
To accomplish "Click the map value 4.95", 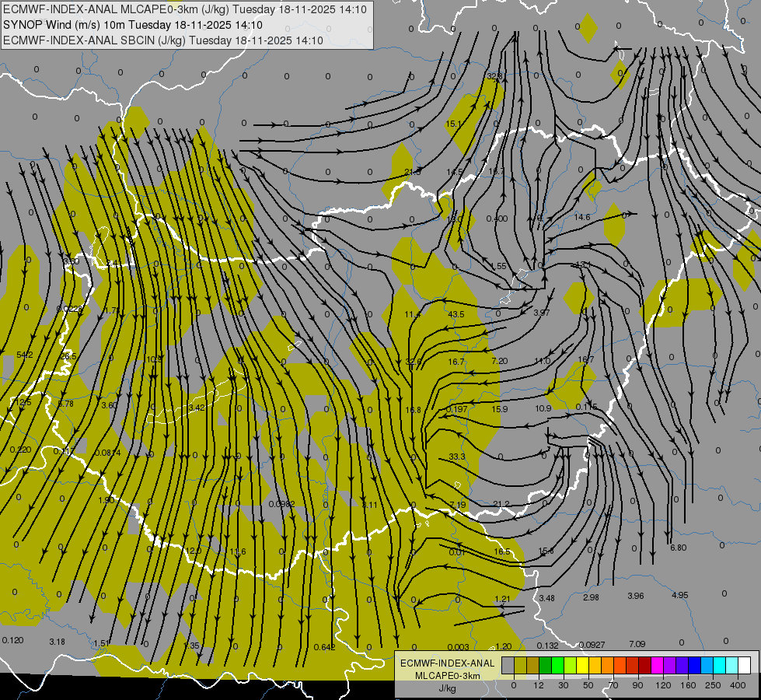I will point(680,594).
